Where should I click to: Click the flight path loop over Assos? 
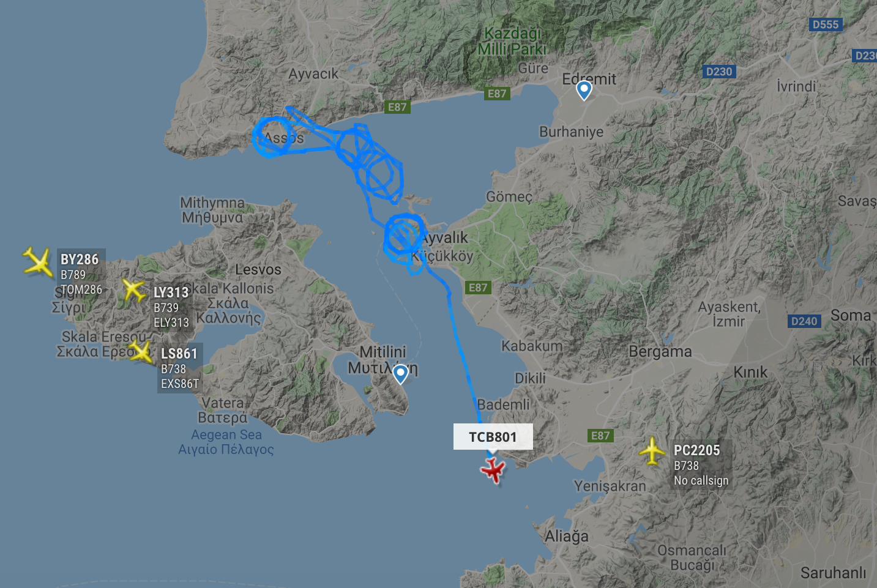[x=273, y=136]
